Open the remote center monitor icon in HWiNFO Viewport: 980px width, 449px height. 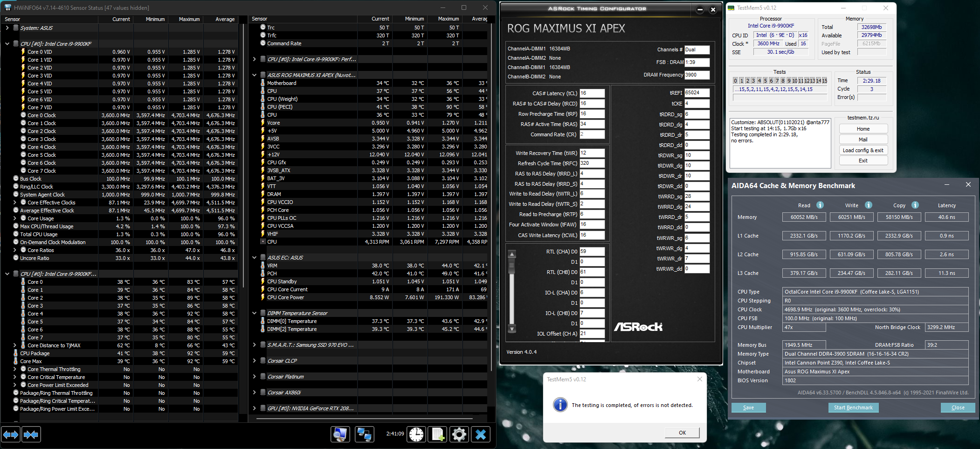pos(340,435)
